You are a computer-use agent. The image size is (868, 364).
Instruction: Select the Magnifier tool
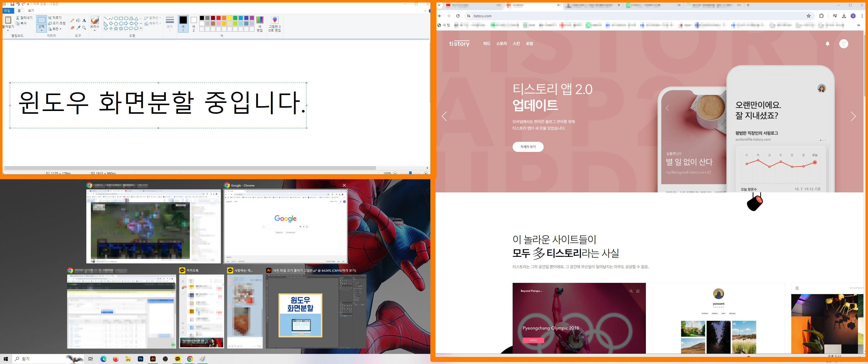84,28
